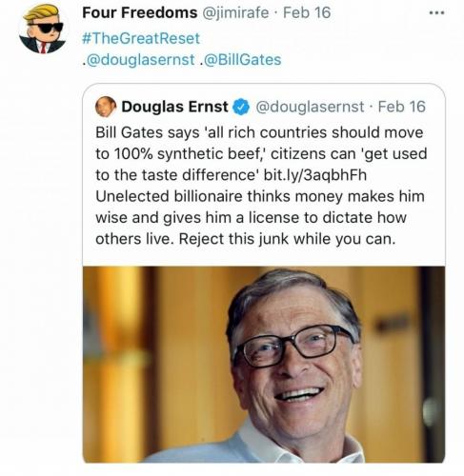Click Douglas Ernst's small profile picture

[x=106, y=107]
